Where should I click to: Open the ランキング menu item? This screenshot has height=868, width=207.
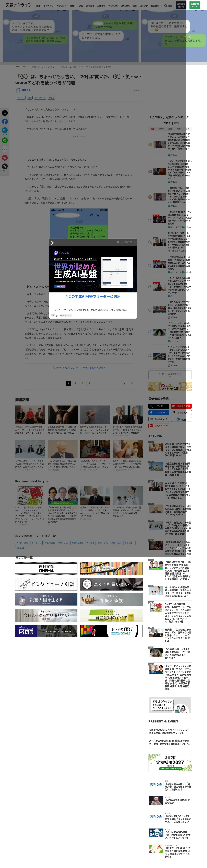click(48, 6)
